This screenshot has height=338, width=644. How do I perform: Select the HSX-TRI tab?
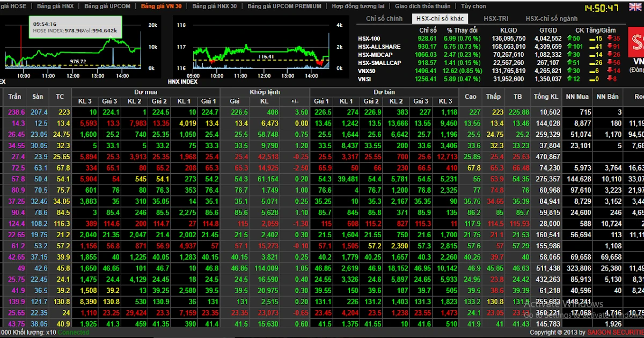click(496, 18)
